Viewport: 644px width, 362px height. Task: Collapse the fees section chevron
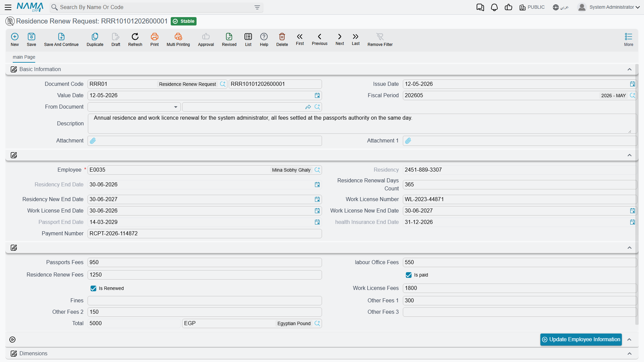(x=630, y=248)
